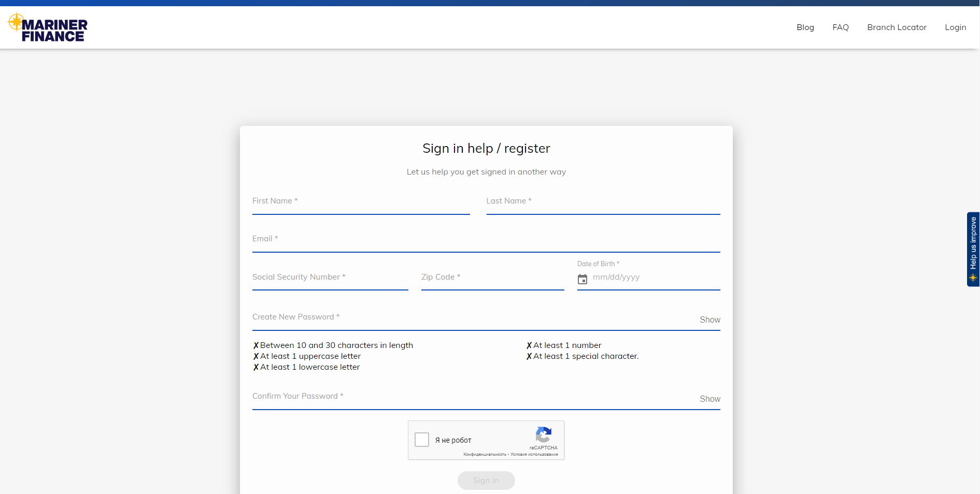
Task: Click Login in the top navigation
Action: pos(955,27)
